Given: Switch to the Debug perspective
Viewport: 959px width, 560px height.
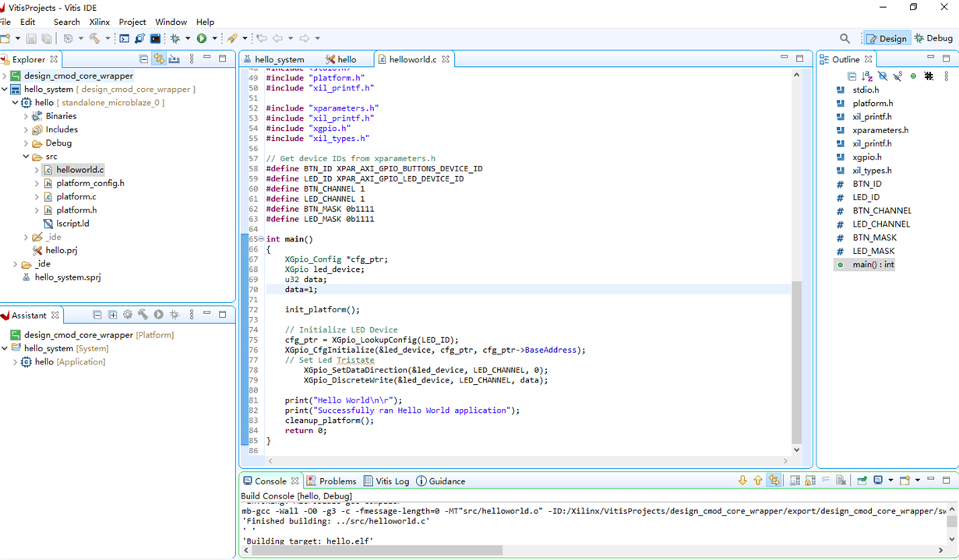Looking at the screenshot, I should click(933, 38).
